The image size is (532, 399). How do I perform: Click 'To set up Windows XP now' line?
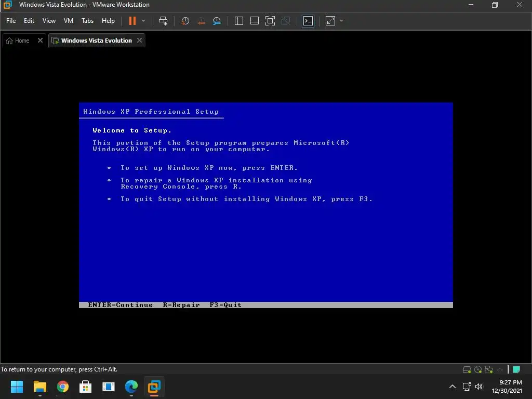[209, 168]
